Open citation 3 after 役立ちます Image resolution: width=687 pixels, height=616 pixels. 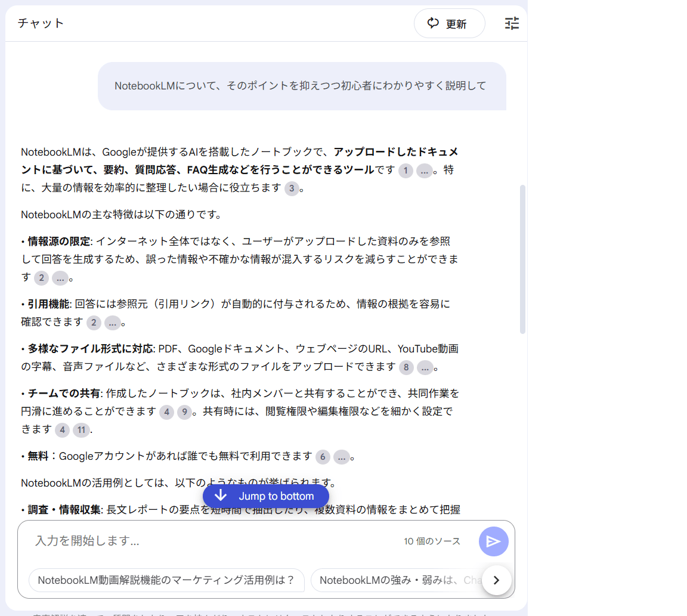291,189
